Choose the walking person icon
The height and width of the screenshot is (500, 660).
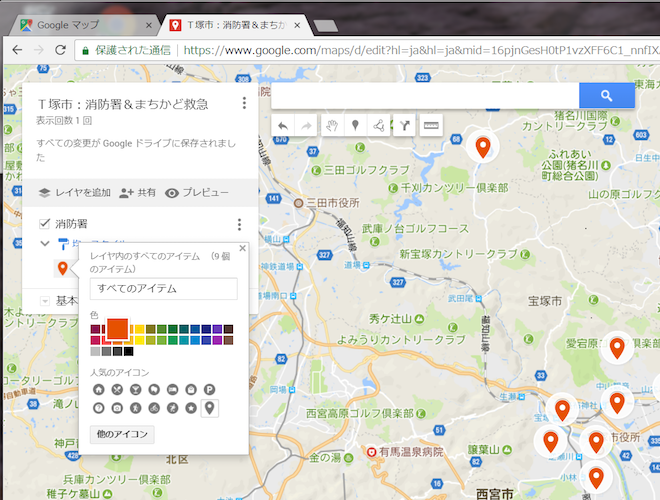tap(136, 408)
